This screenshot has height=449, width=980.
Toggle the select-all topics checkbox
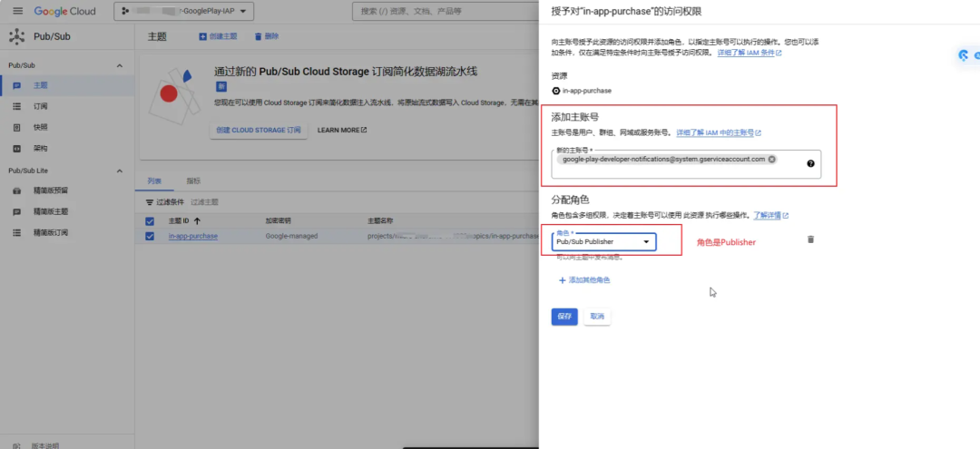pyautogui.click(x=150, y=221)
